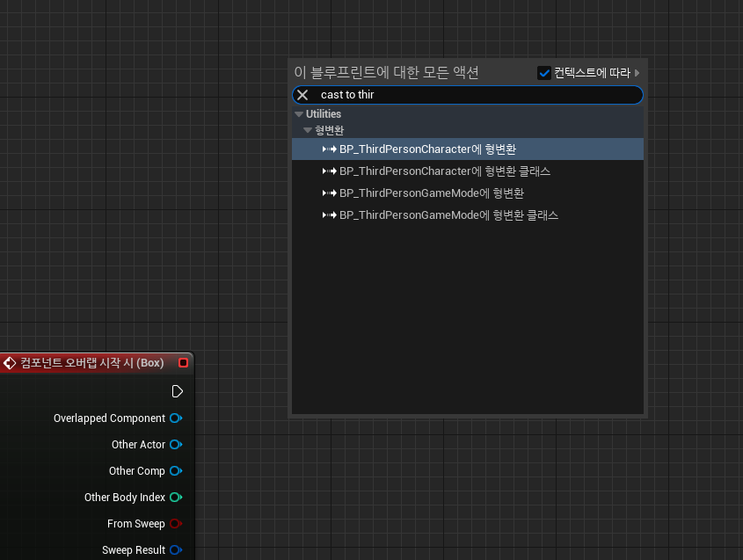Click the '이 블루프린트에 대한 모든 액션' heading
This screenshot has width=743, height=560.
[x=386, y=72]
